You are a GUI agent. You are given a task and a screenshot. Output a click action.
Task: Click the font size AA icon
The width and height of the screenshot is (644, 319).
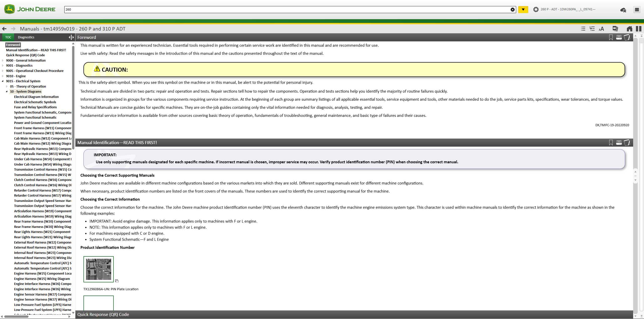[601, 29]
